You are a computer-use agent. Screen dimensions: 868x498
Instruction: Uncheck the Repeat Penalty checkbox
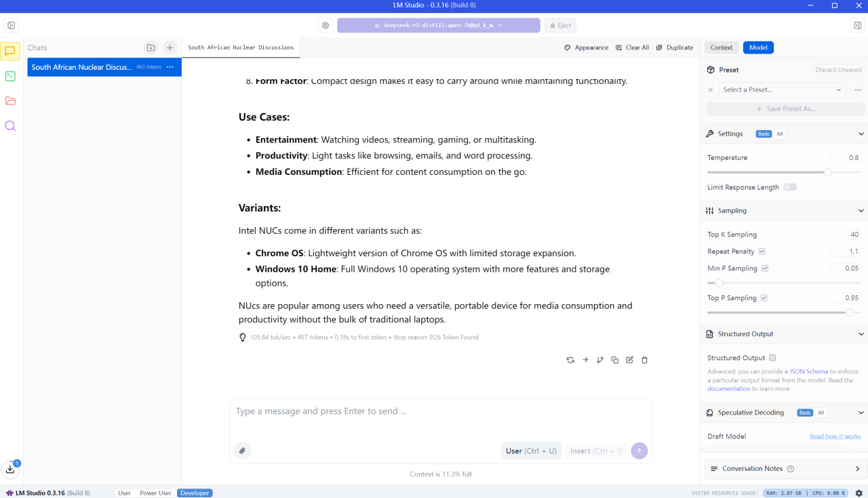762,251
